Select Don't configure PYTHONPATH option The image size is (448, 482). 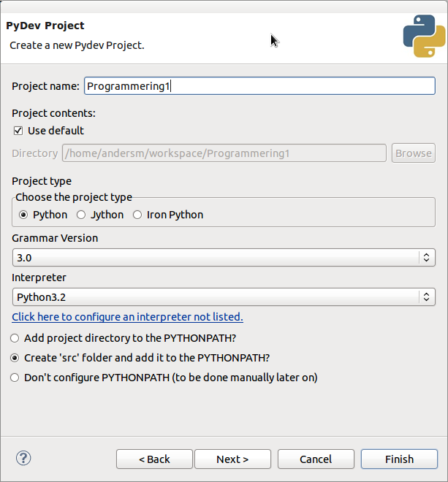[15, 378]
